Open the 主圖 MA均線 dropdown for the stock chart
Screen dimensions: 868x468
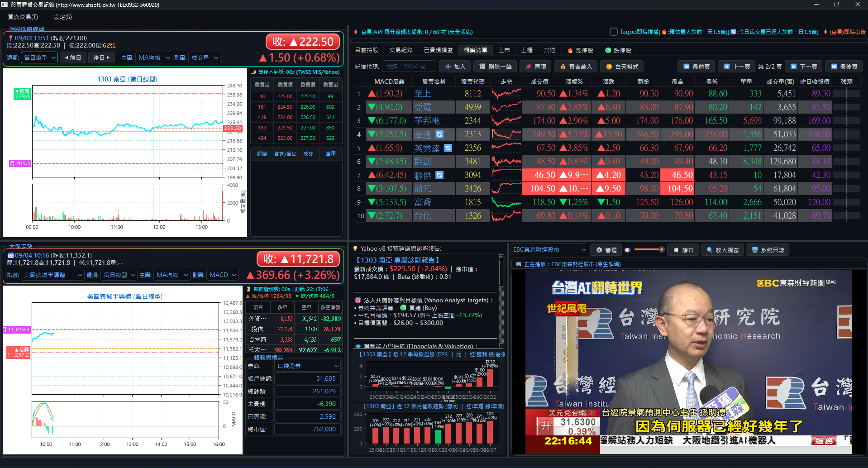[x=154, y=57]
